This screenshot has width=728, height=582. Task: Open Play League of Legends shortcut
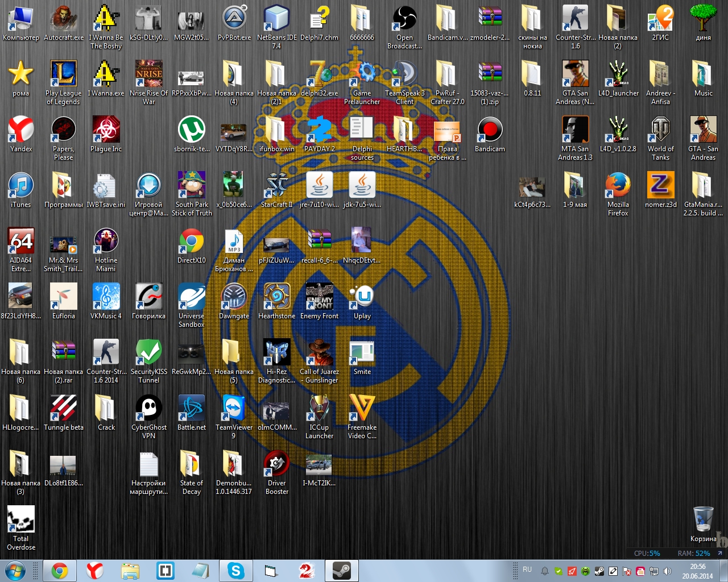(x=64, y=83)
